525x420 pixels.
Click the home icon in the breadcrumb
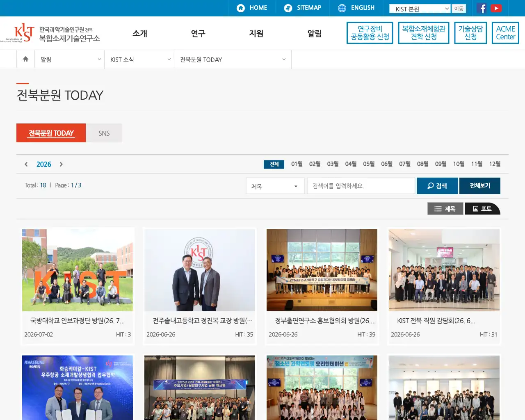pyautogui.click(x=25, y=59)
